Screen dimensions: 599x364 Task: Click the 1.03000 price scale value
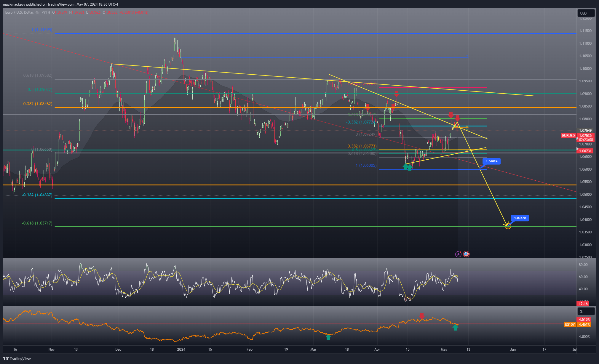(x=585, y=245)
